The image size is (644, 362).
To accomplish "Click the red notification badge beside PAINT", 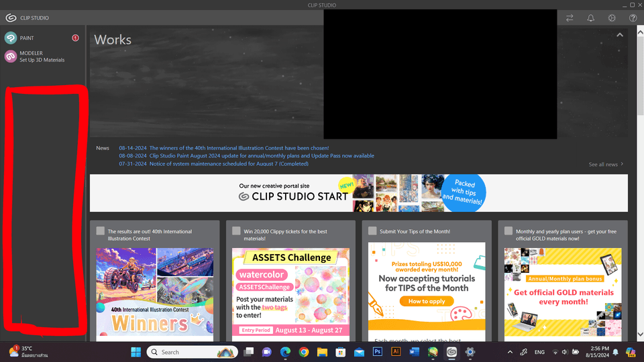I will click(x=75, y=38).
